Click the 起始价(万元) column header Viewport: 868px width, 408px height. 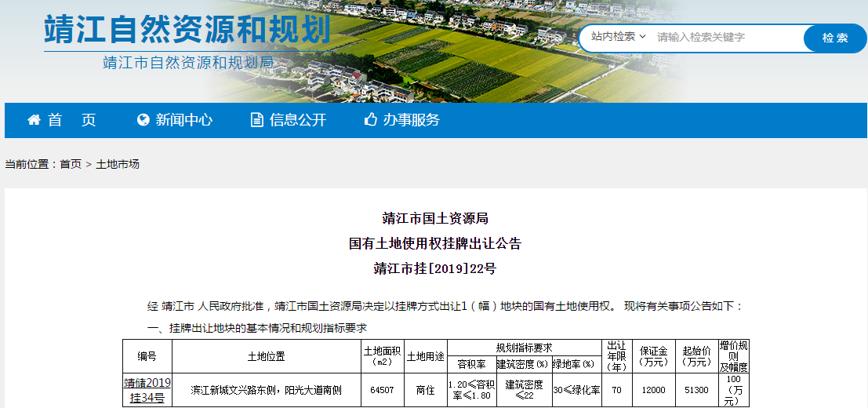click(x=696, y=356)
